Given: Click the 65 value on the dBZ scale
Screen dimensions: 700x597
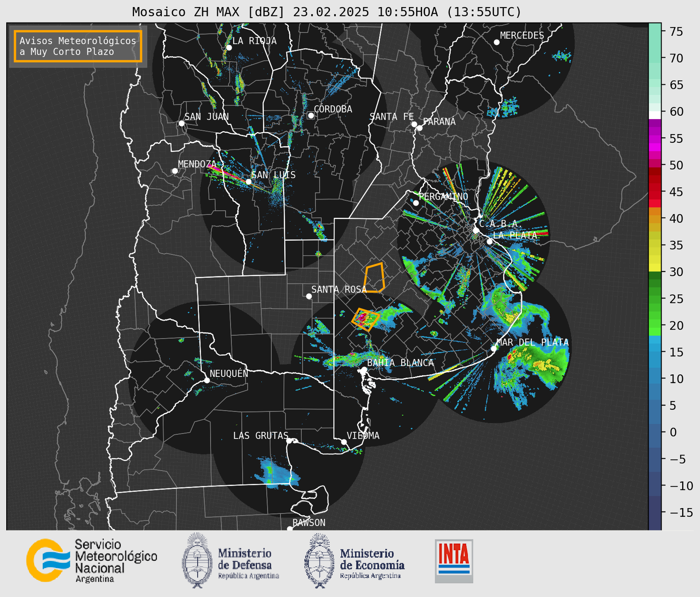Looking at the screenshot, I should [x=676, y=85].
